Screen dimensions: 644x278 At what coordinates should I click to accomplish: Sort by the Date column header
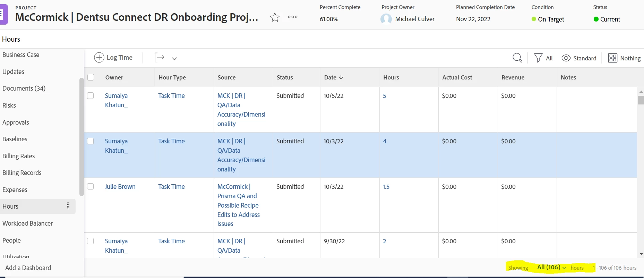(x=334, y=77)
